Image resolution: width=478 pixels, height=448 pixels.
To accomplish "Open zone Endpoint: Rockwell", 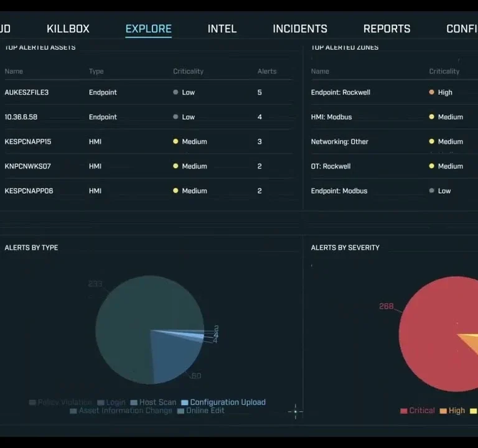I will [x=340, y=92].
